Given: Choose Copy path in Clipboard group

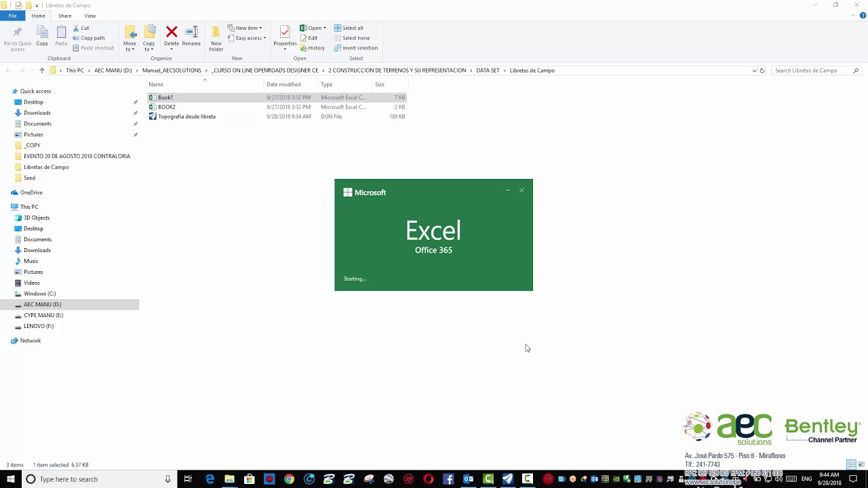Looking at the screenshot, I should [x=89, y=38].
